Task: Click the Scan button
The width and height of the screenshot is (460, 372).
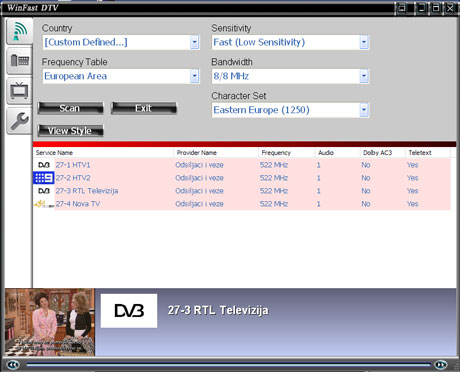Action: pyautogui.click(x=70, y=108)
